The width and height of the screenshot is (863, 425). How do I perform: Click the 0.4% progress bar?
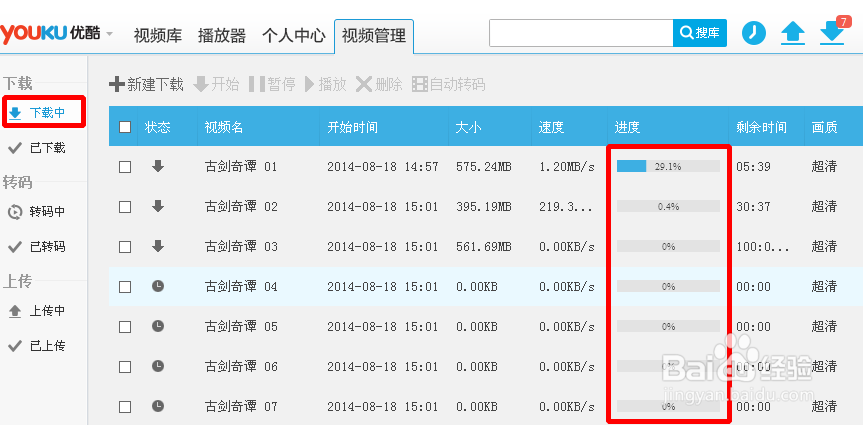(668, 206)
